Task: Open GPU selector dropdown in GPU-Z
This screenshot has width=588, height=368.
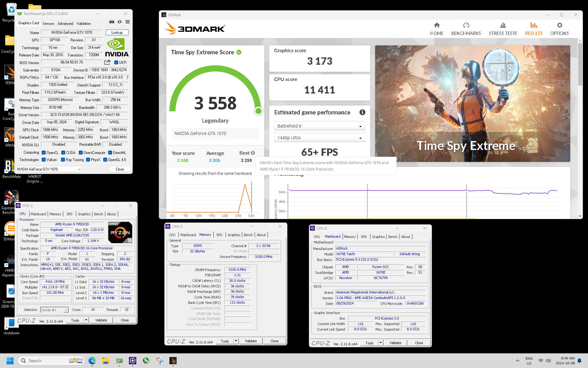Action: coord(49,169)
